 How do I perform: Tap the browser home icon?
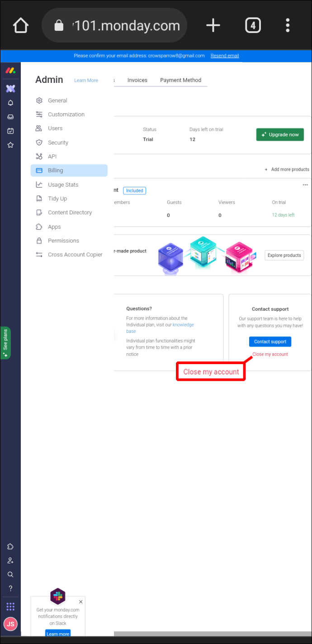21,25
